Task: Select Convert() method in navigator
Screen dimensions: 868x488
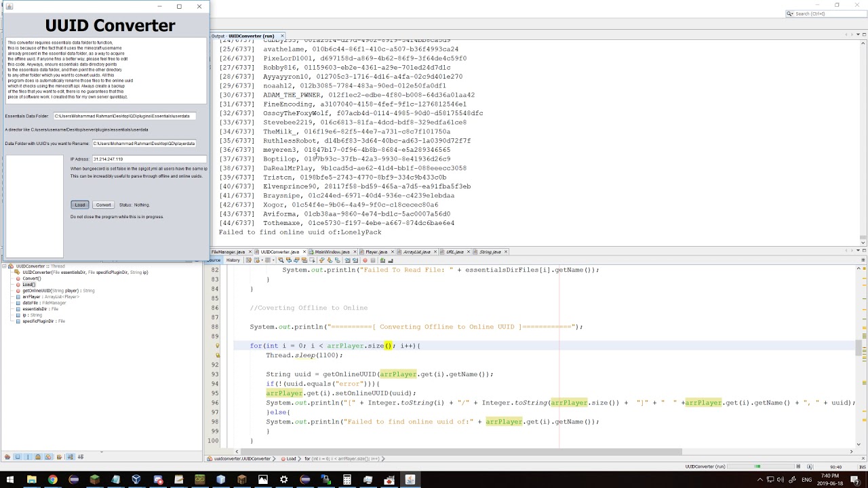Action: 32,279
